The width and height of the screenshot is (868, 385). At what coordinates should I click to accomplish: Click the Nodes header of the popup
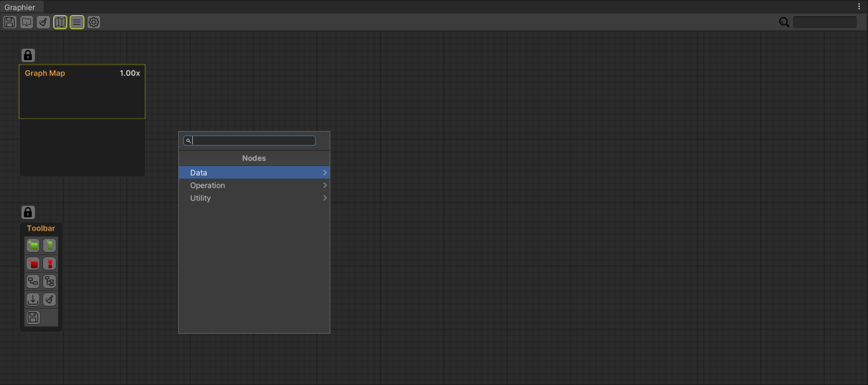coord(254,158)
